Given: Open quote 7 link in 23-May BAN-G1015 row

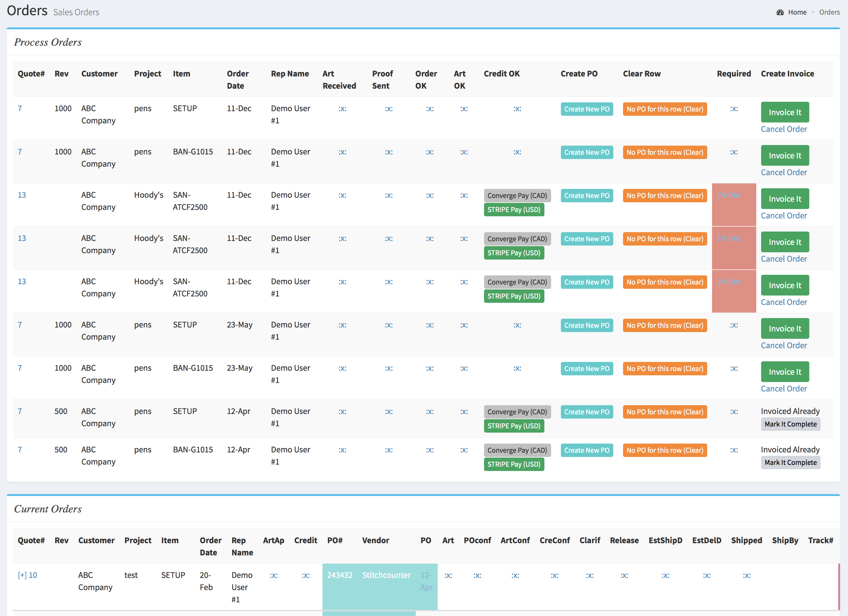Looking at the screenshot, I should (20, 368).
